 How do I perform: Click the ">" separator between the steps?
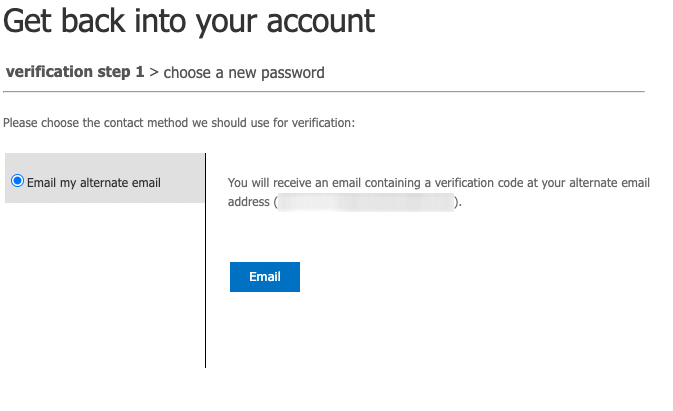pos(154,73)
